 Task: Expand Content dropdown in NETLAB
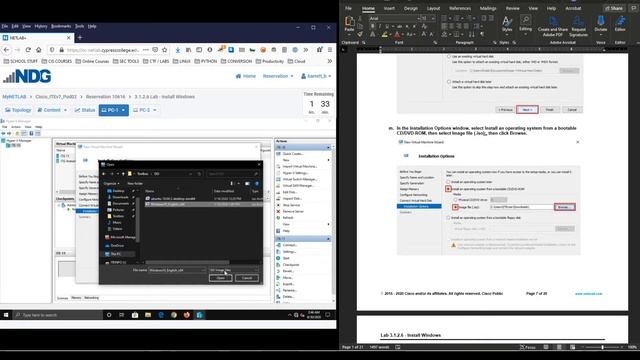tap(52, 110)
